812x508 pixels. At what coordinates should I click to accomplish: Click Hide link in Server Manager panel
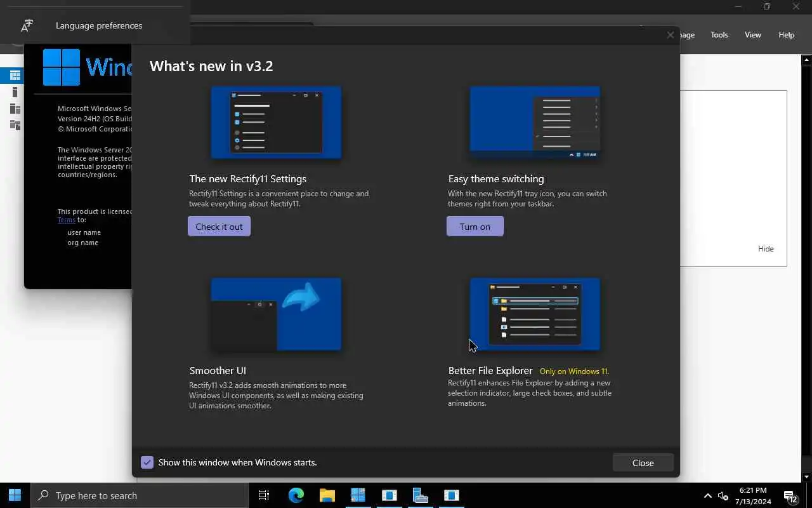[766, 249]
